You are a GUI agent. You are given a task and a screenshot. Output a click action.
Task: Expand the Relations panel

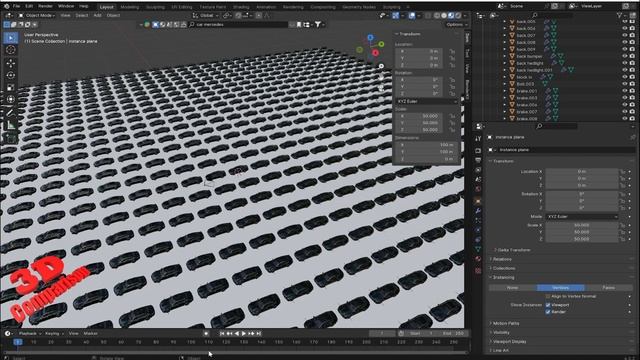click(502, 259)
